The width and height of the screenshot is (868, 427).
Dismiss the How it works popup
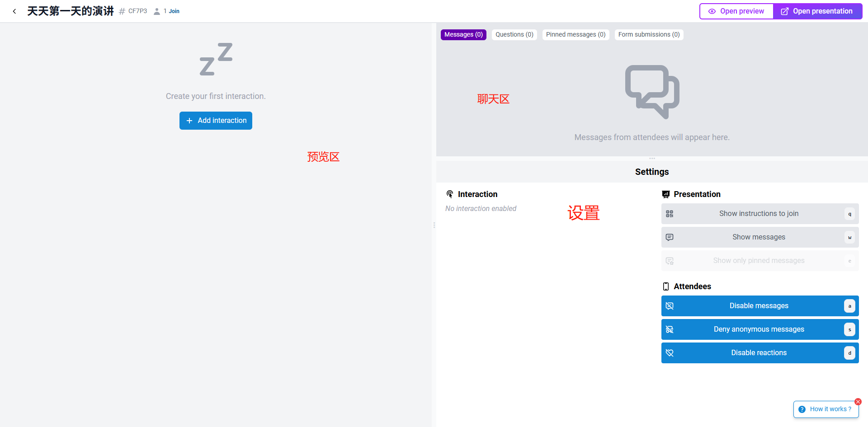point(858,402)
